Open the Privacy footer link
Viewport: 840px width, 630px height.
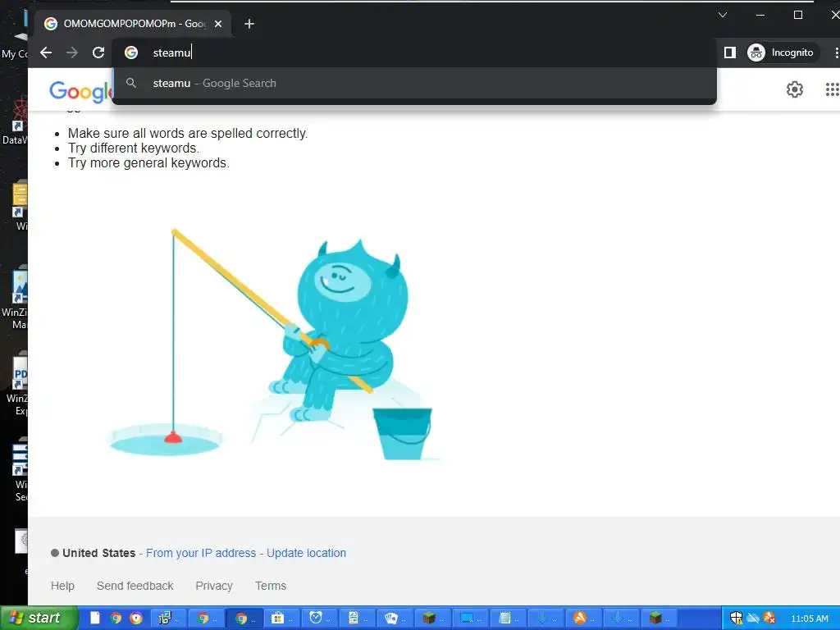214,586
